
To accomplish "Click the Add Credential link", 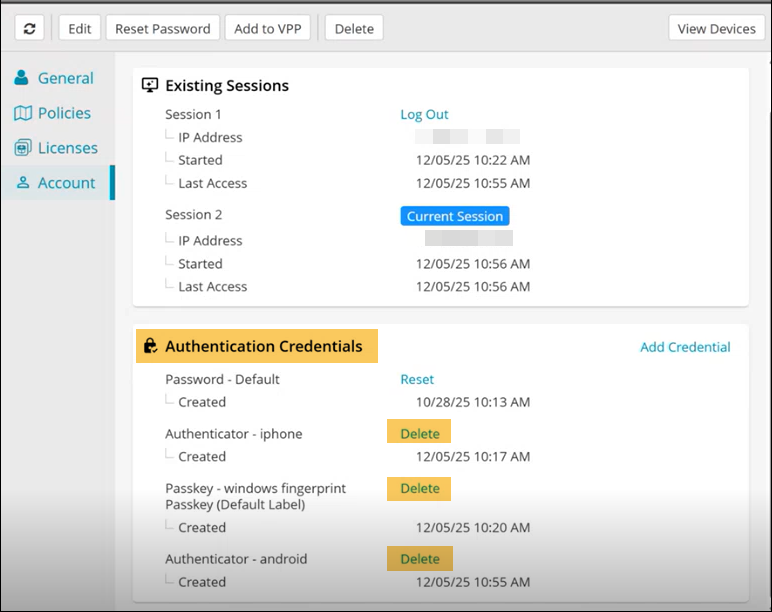I will click(x=685, y=347).
